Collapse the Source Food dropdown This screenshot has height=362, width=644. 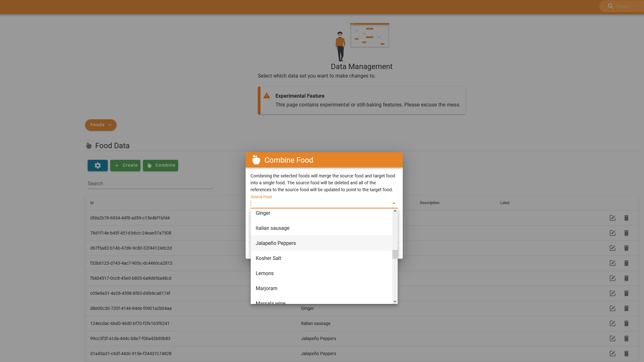394,203
